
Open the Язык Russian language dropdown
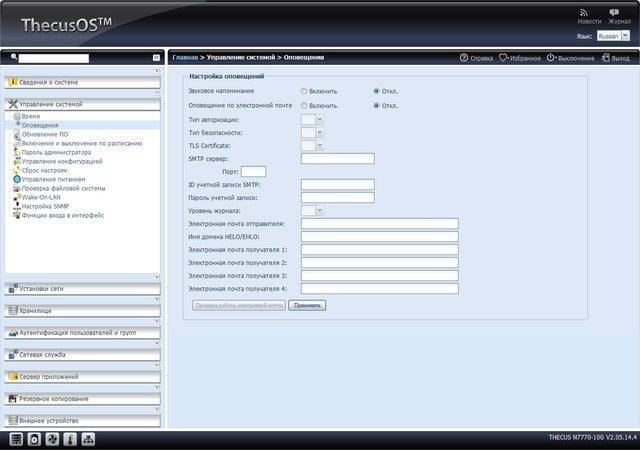click(x=613, y=36)
